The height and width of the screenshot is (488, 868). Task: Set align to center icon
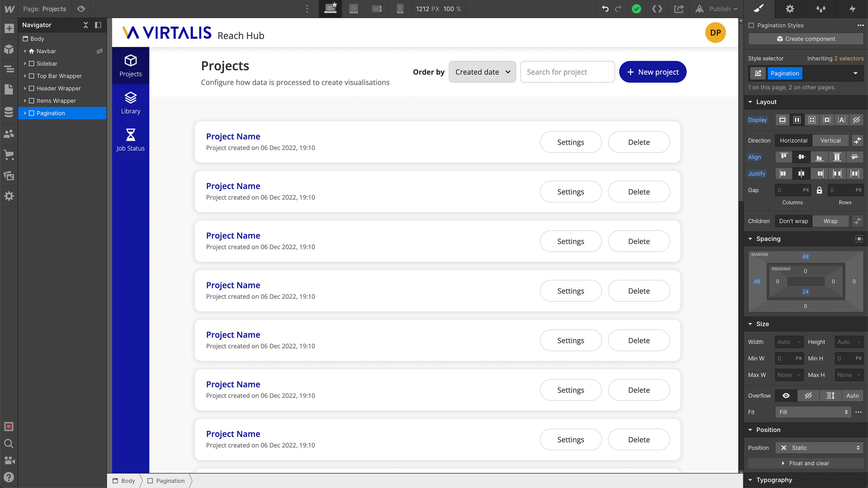coord(801,157)
